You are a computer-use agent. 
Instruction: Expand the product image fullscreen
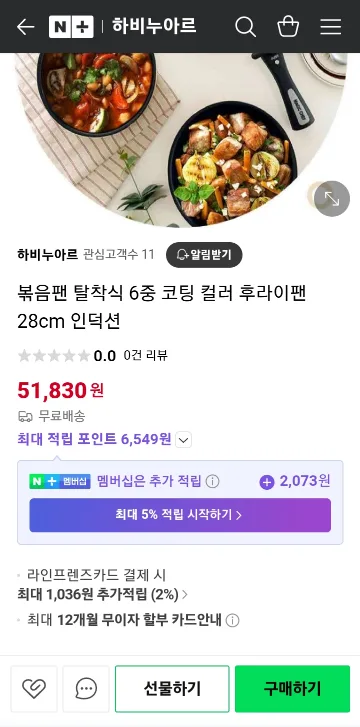[332, 198]
